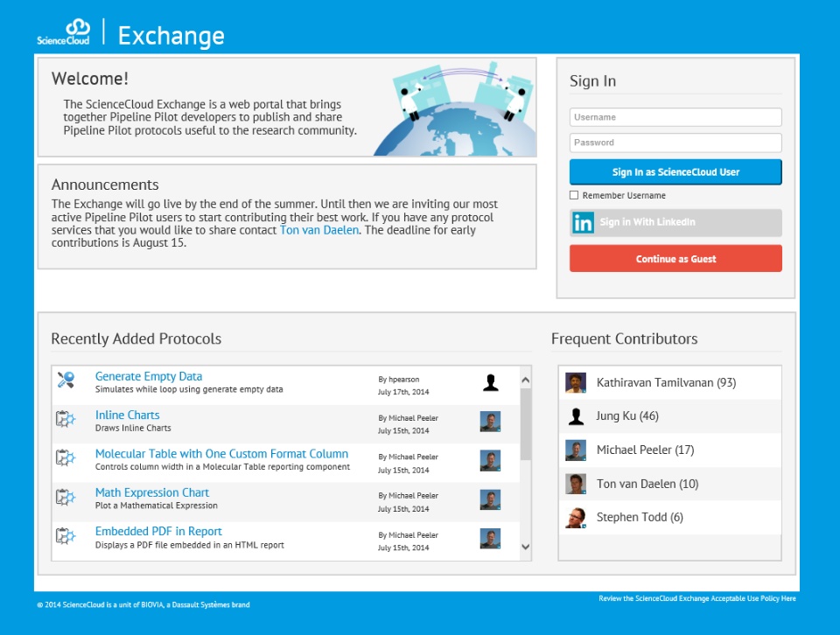Click Jung Ku's silhouette avatar
Viewport: 840px width, 635px height.
(x=576, y=416)
